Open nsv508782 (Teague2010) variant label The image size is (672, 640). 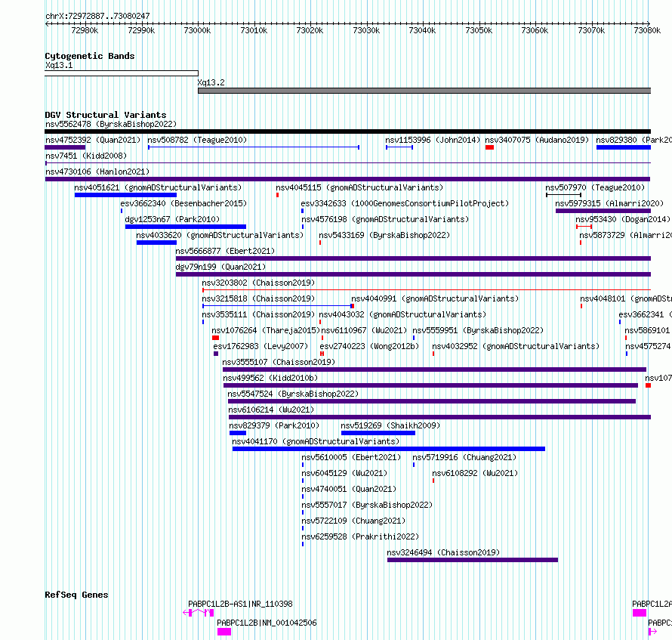pos(197,141)
